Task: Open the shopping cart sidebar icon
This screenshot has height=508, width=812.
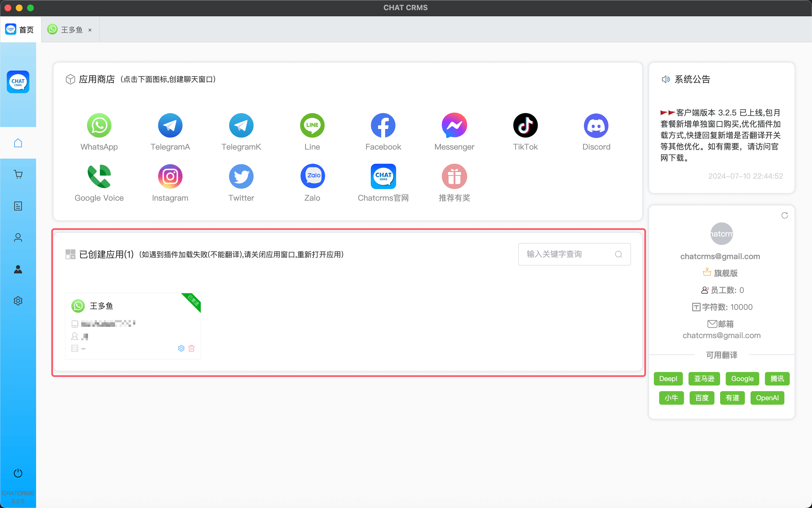Action: point(18,174)
